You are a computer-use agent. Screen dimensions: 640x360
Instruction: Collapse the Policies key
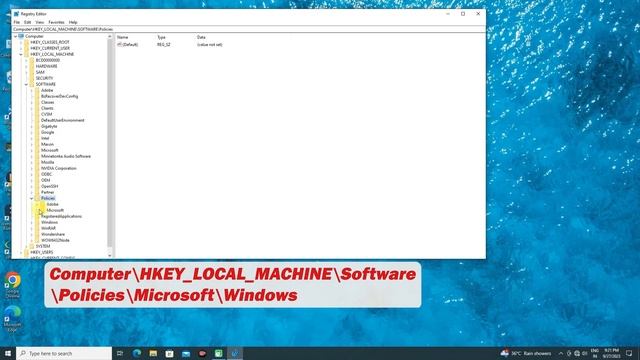(31, 198)
